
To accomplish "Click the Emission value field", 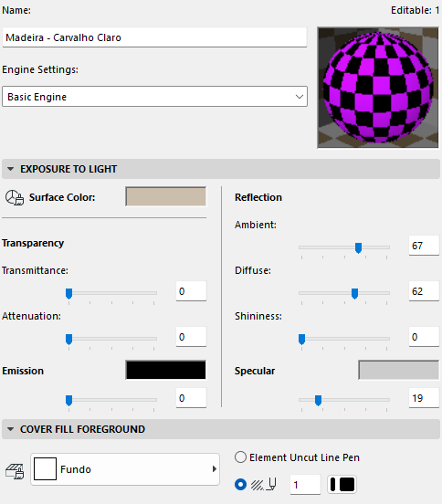I will point(191,398).
